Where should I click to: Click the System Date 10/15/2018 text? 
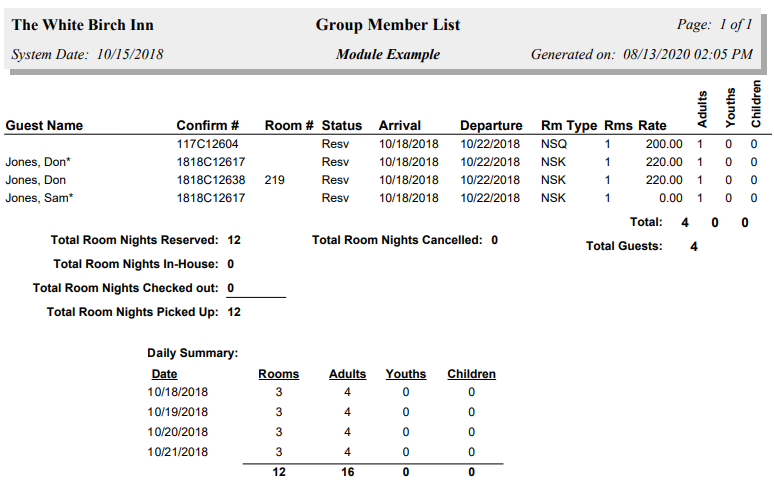pyautogui.click(x=86, y=55)
